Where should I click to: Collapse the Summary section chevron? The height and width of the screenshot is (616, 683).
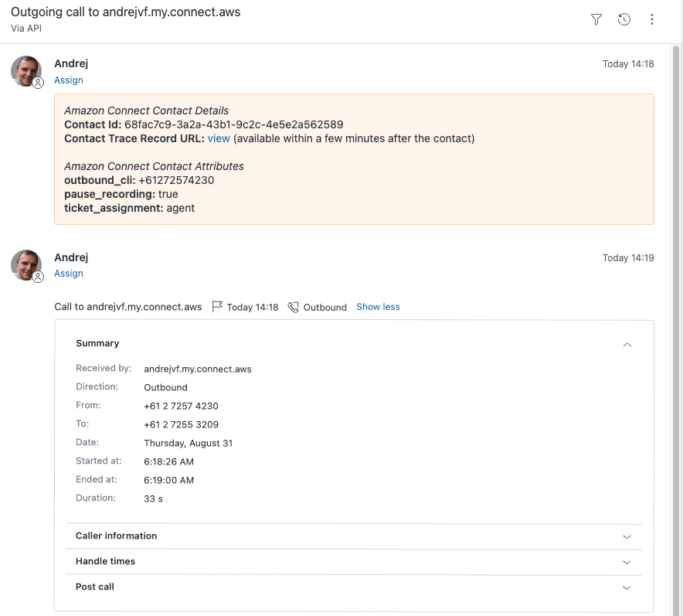(627, 344)
